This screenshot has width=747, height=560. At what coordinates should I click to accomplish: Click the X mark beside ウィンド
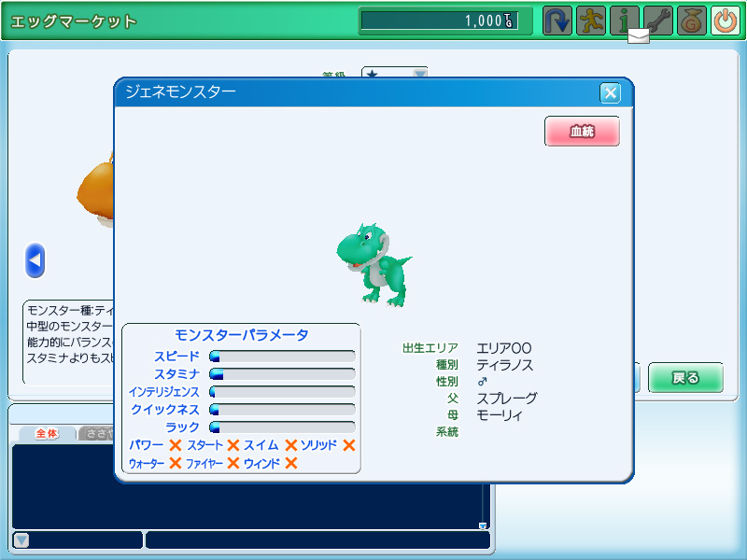(x=291, y=463)
